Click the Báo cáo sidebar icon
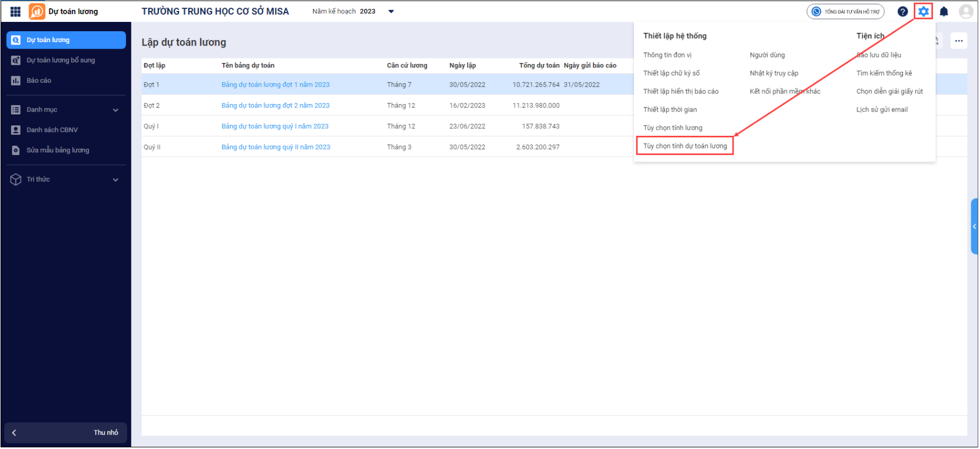 click(x=16, y=80)
